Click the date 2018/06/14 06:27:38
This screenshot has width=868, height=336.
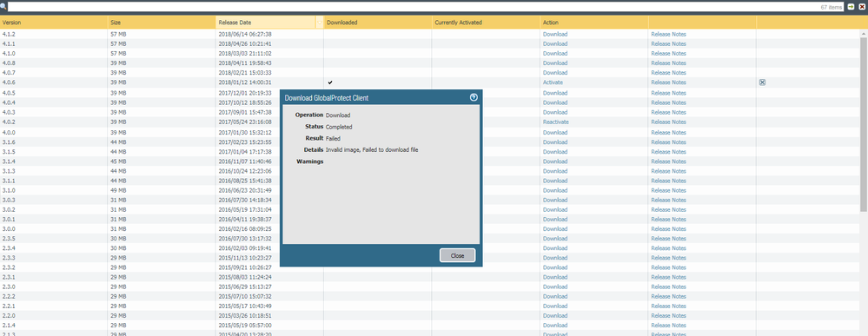[x=245, y=35]
